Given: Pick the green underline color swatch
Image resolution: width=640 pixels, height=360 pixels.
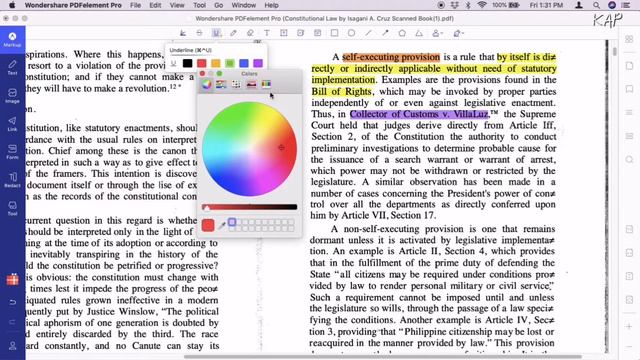Looking at the screenshot, I should pyautogui.click(x=230, y=63).
